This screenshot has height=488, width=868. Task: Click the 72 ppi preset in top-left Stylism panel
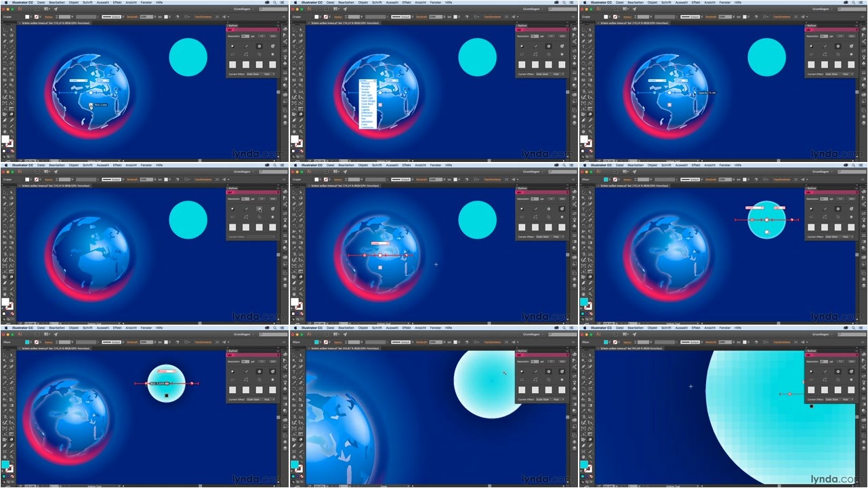click(x=263, y=36)
